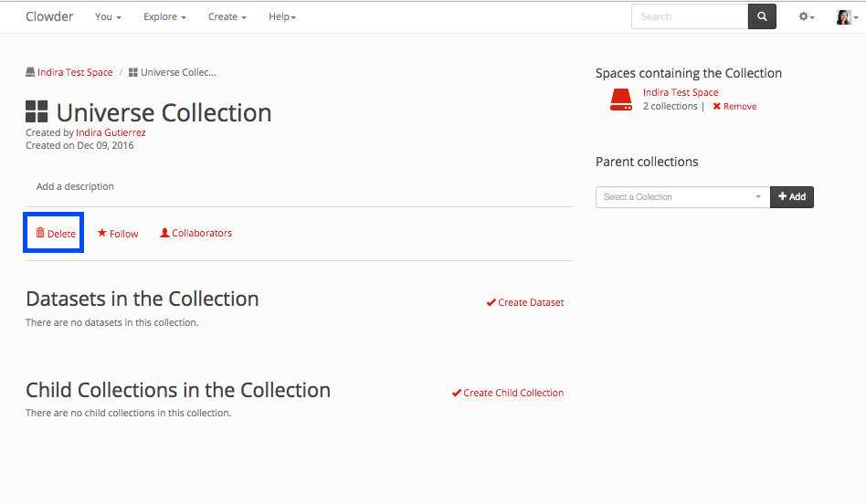The image size is (866, 504).
Task: Go to Clowder home via logo
Action: click(x=49, y=16)
